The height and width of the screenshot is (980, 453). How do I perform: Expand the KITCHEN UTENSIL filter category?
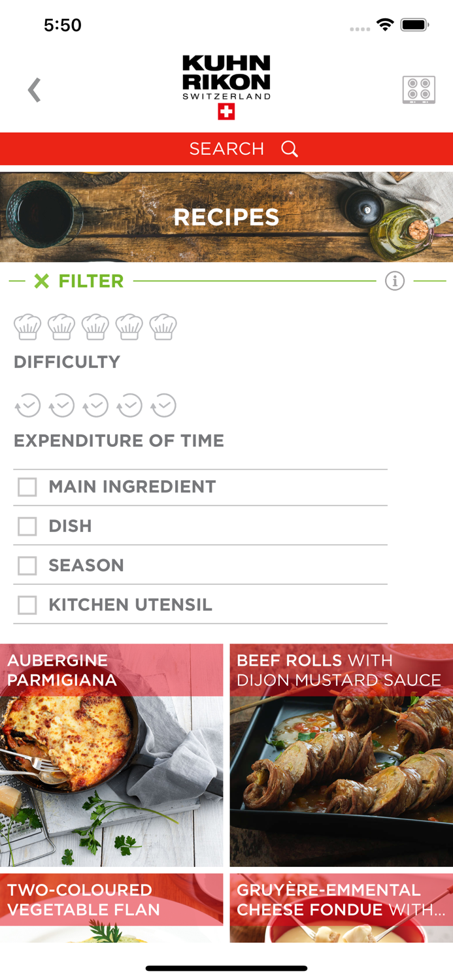pyautogui.click(x=26, y=605)
